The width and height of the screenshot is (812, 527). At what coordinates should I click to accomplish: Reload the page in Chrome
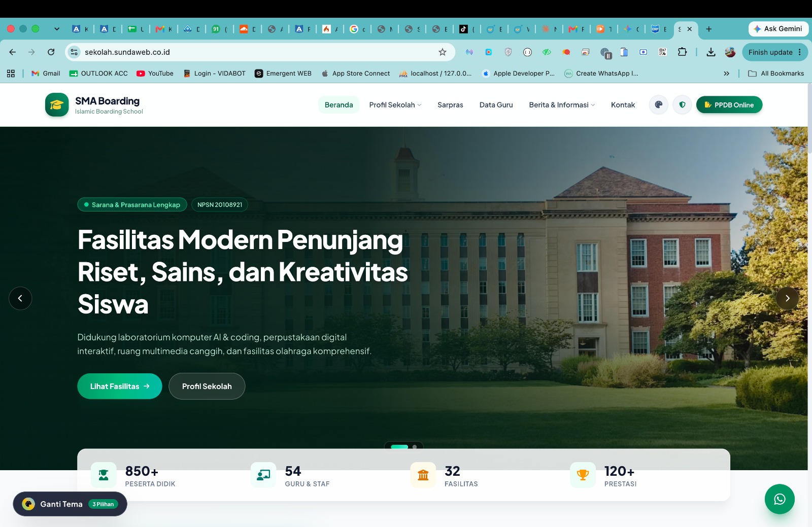coord(51,52)
